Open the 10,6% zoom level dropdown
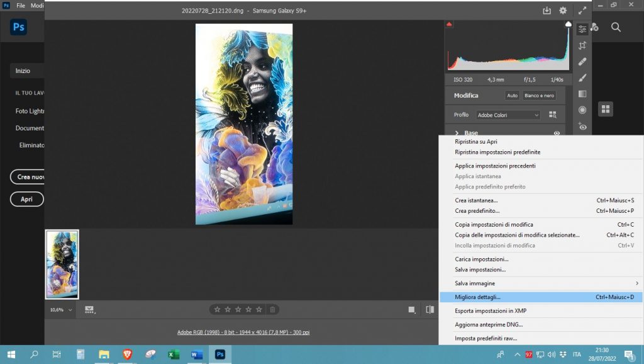Image resolution: width=644 pixels, height=364 pixels. (62, 310)
